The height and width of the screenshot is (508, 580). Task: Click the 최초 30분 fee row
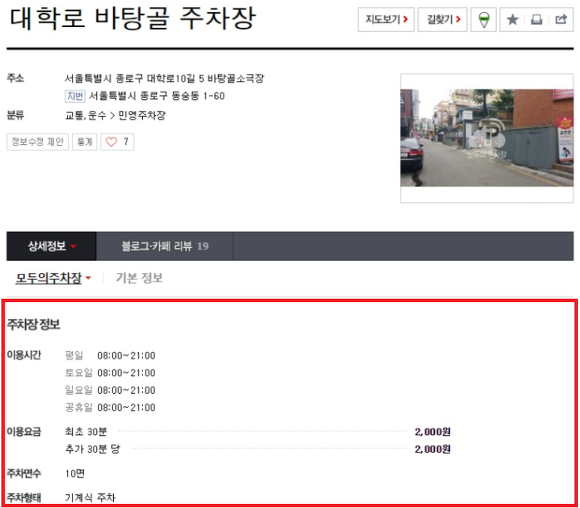(257, 432)
